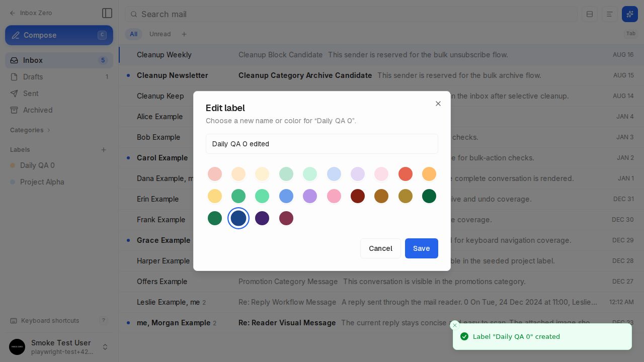
Task: Pick the dark purple color swatch
Action: click(262, 218)
